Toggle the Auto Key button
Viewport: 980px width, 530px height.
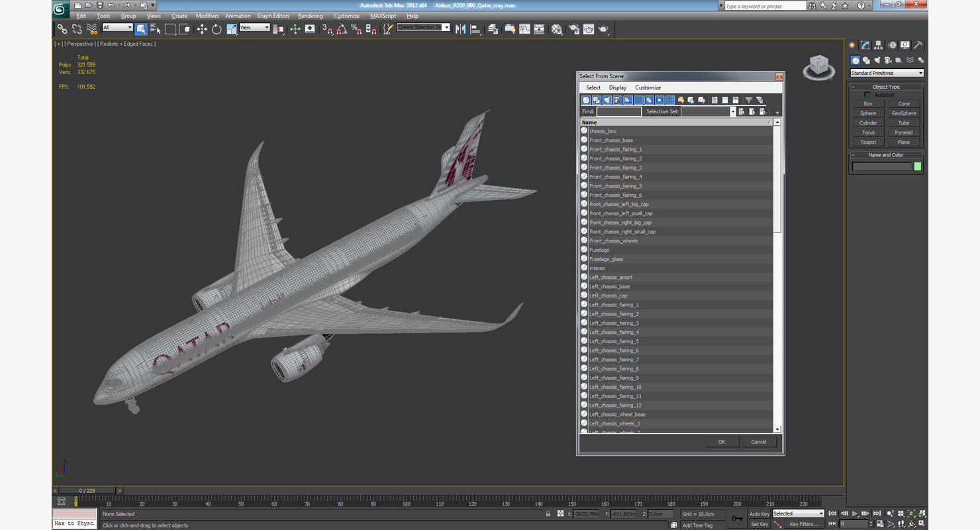pos(759,514)
